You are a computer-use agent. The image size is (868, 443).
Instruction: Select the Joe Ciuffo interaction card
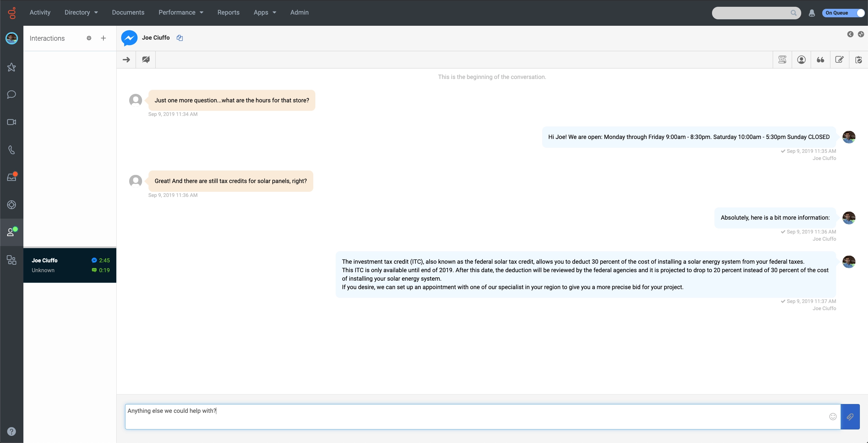coord(70,265)
